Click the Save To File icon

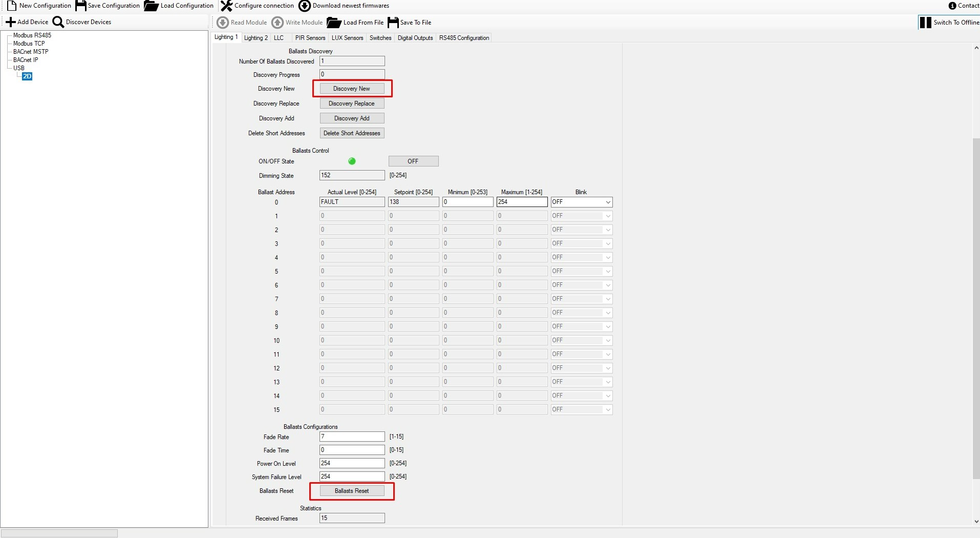click(x=393, y=23)
